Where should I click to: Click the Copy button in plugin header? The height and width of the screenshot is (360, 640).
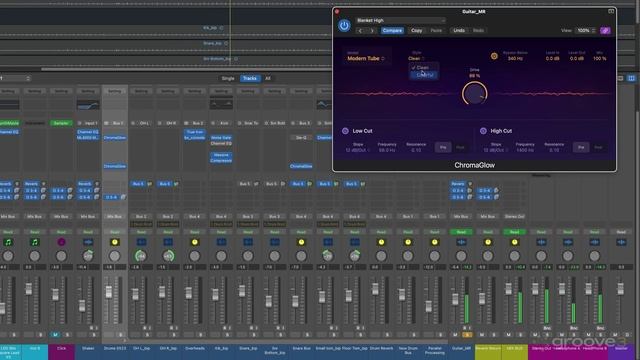coord(416,31)
